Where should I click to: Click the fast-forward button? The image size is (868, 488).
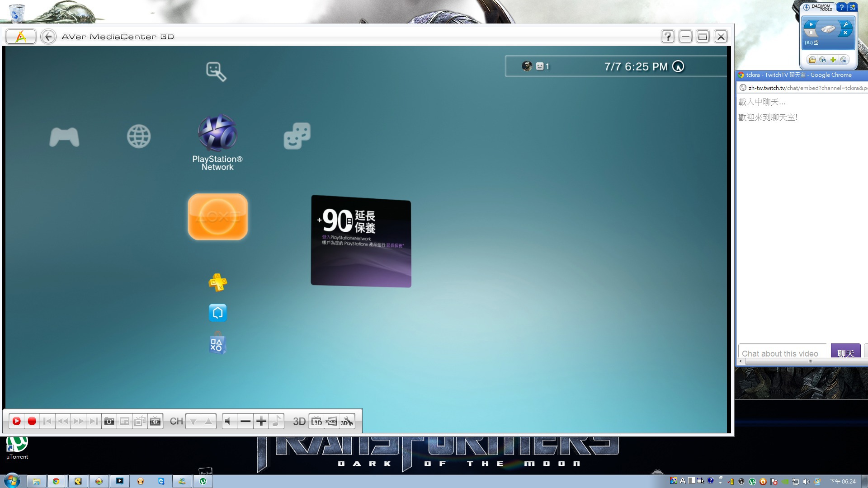coord(78,421)
